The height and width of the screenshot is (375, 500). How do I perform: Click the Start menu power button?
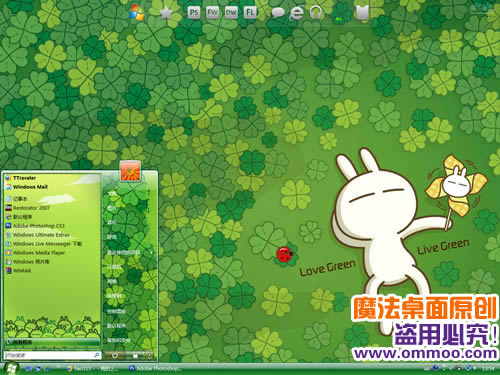115,356
